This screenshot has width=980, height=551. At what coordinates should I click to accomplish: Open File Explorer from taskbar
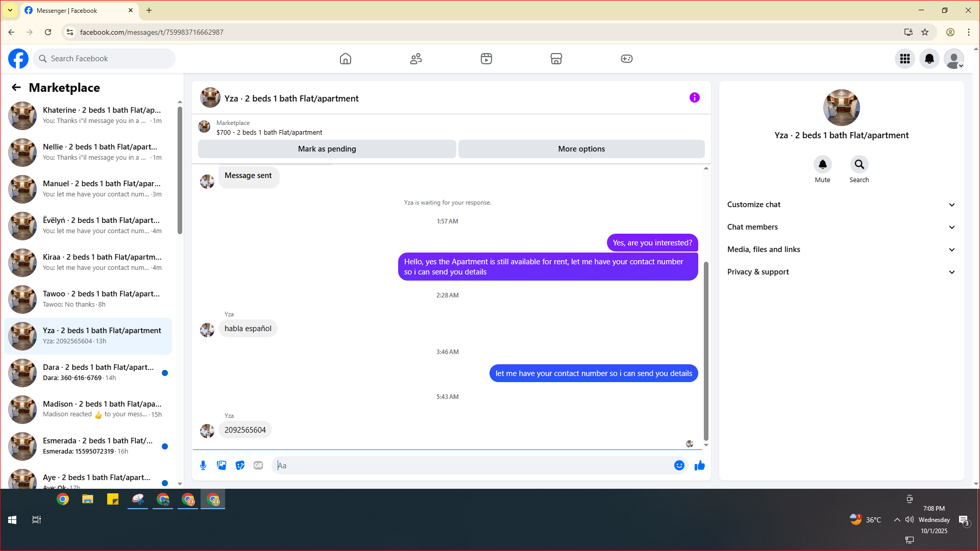click(x=88, y=499)
